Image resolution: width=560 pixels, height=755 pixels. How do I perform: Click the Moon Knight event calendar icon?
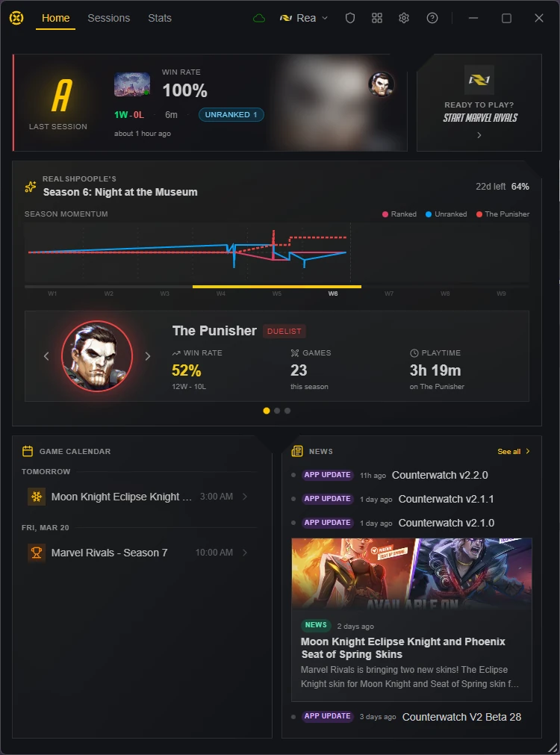tap(37, 497)
